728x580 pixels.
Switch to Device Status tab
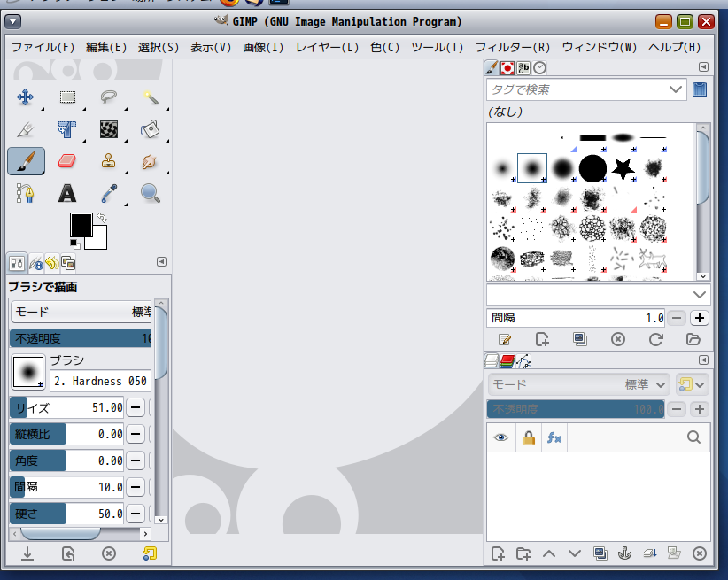point(35,264)
